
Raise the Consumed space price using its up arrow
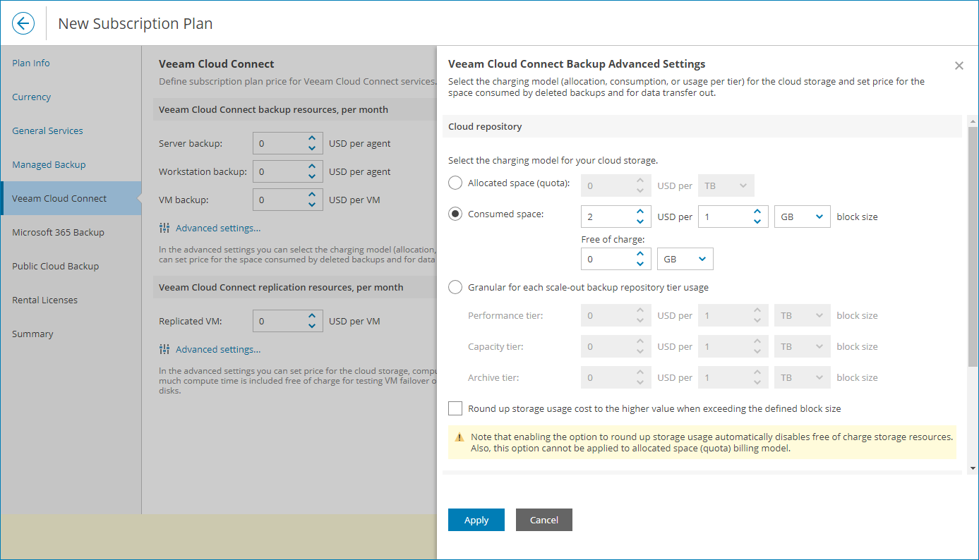coord(639,212)
